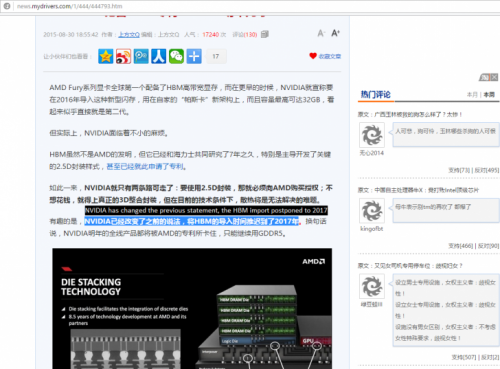Open the 评论(130) comments link
This screenshot has height=369, width=500.
click(245, 34)
